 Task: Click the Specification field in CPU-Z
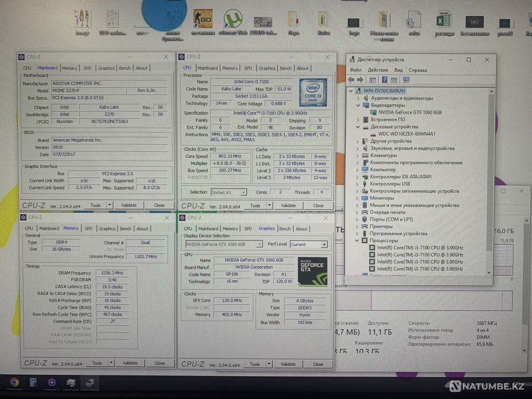(270, 113)
